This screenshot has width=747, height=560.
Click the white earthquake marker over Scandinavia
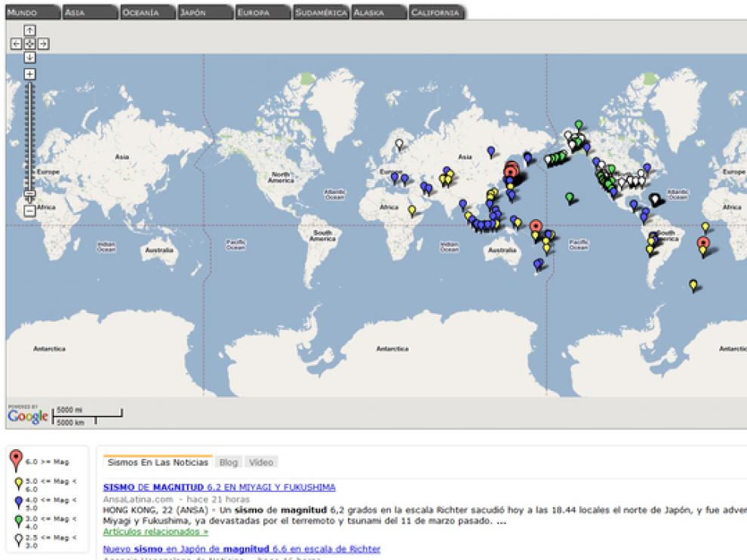[399, 144]
